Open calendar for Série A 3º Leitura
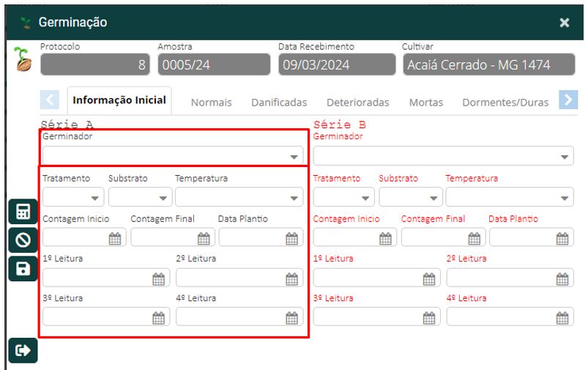The width and height of the screenshot is (588, 370). (x=158, y=317)
